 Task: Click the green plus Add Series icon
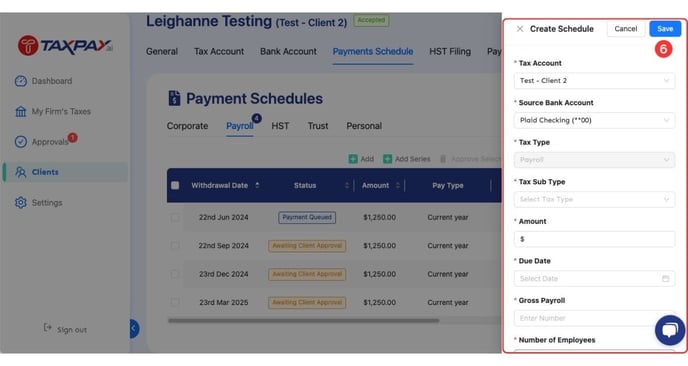[x=387, y=159]
